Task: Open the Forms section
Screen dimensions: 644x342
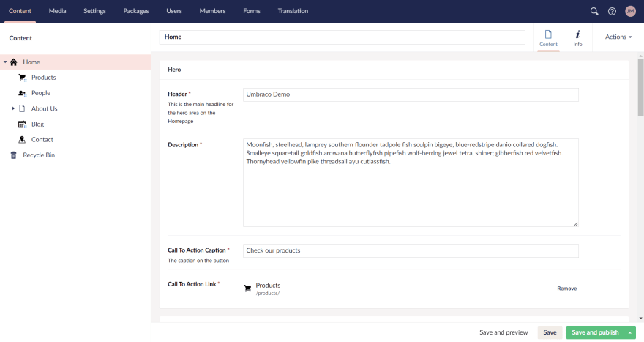Action: tap(251, 11)
